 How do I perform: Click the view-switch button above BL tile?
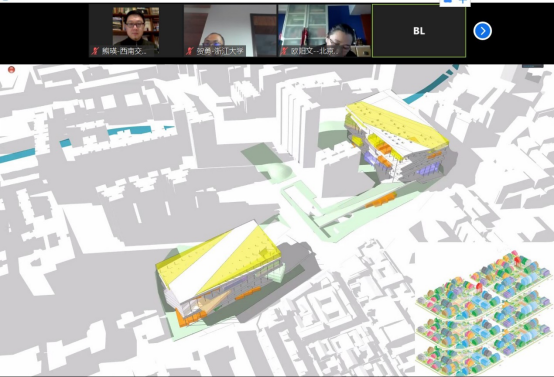[x=455, y=2]
